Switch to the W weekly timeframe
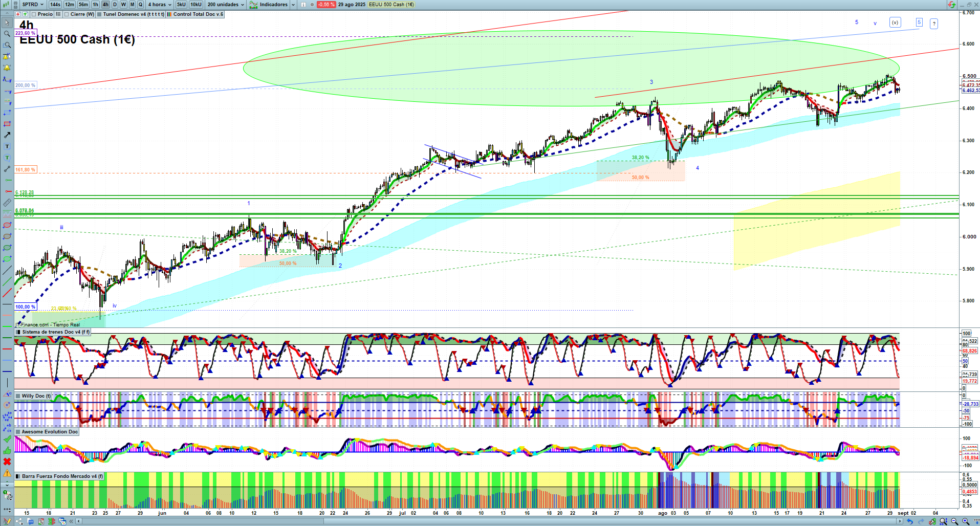 point(123,5)
